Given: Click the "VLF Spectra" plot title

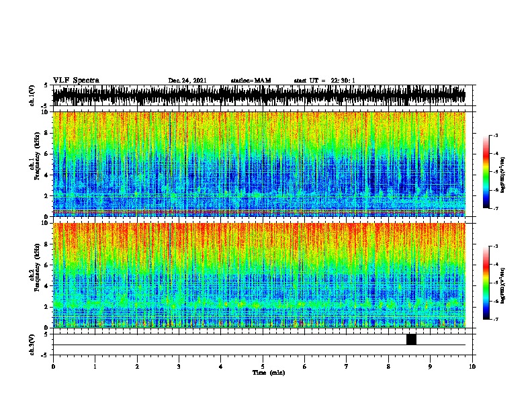Looking at the screenshot, I should click(76, 81).
